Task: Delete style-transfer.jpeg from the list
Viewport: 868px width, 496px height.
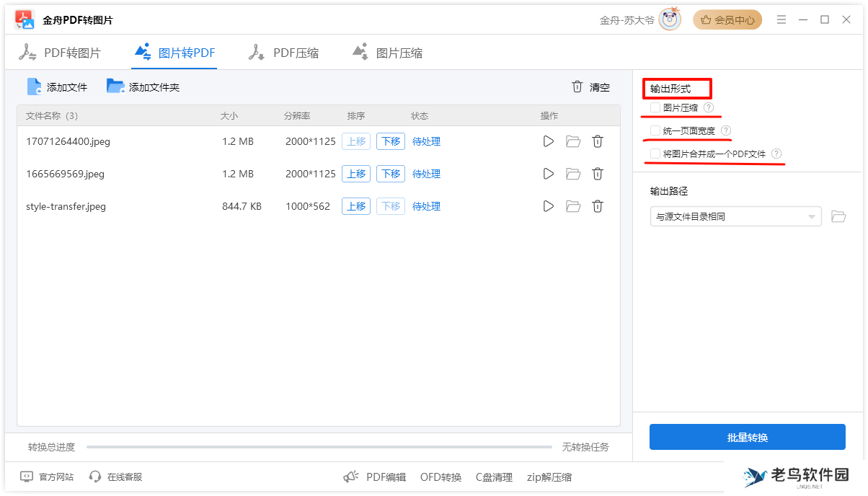Action: [x=598, y=206]
